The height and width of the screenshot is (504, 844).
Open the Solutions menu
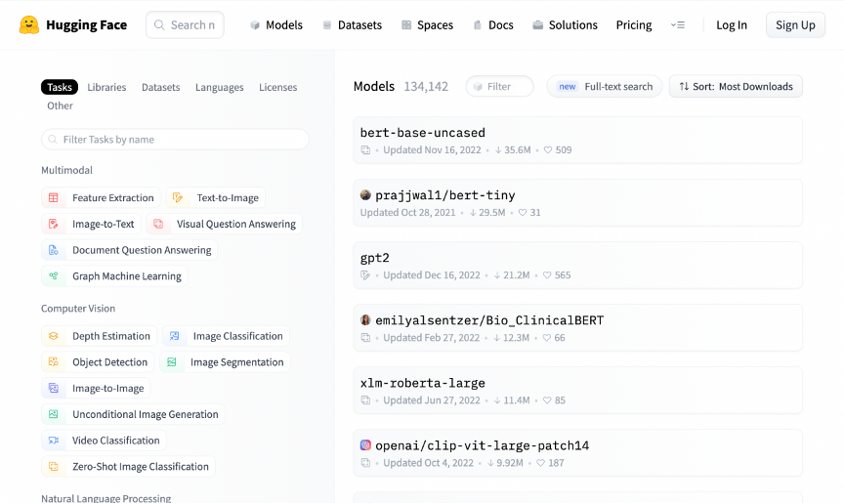(566, 25)
